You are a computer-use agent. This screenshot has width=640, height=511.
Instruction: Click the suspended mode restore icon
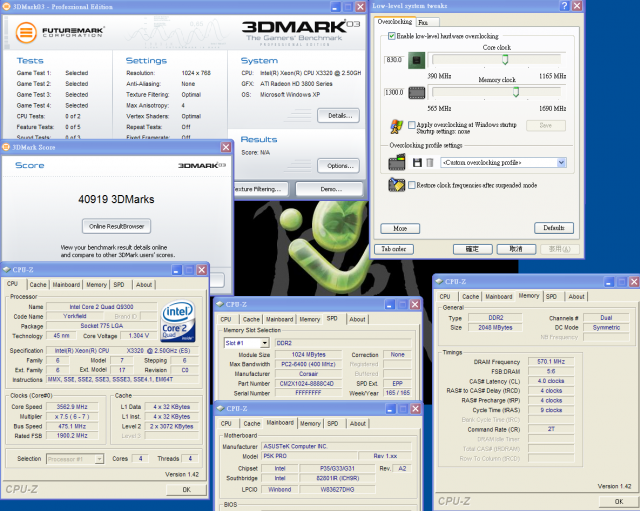click(x=396, y=185)
